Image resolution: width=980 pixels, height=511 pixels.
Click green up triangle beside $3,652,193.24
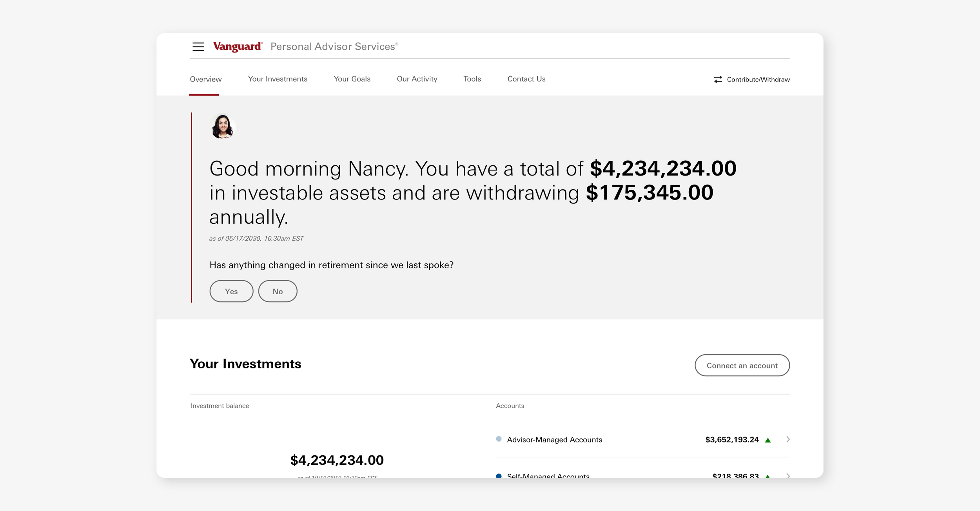pos(768,440)
